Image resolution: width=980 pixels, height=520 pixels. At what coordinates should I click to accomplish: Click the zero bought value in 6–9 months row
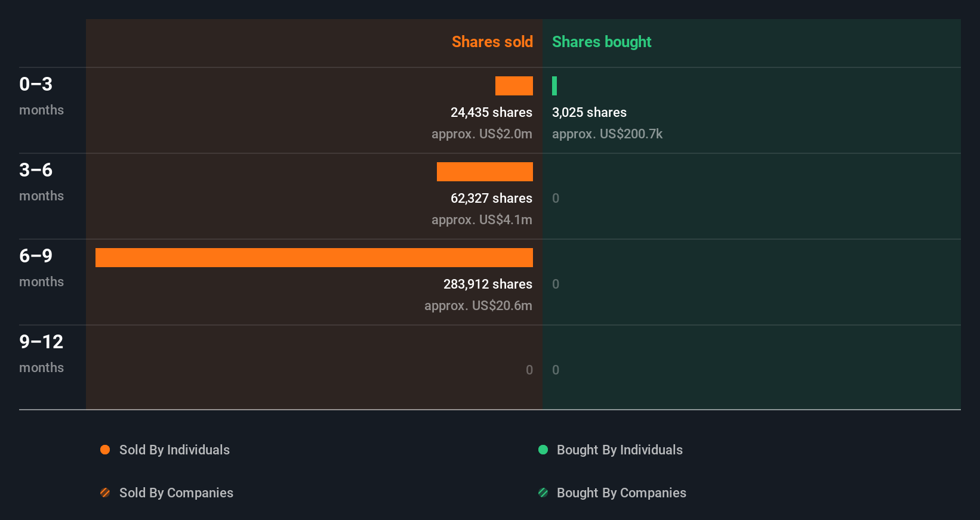pos(556,284)
